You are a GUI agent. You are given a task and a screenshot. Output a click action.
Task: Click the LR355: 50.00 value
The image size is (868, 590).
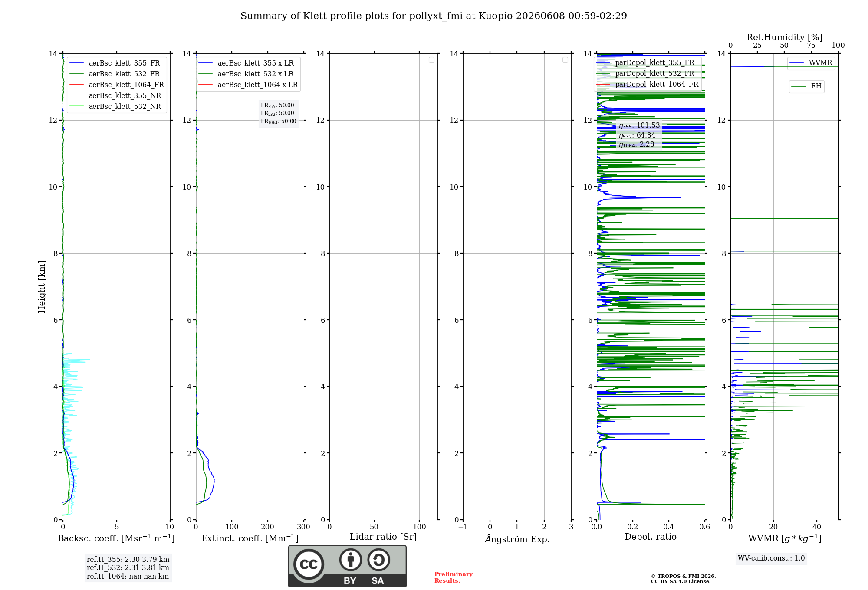click(277, 105)
